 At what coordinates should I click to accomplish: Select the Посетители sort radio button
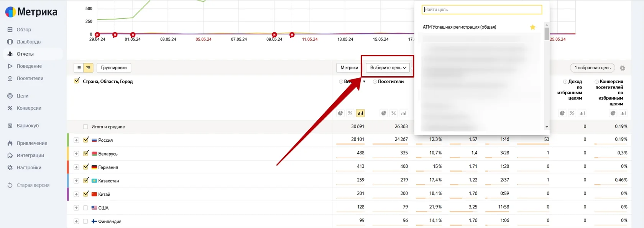point(375,82)
